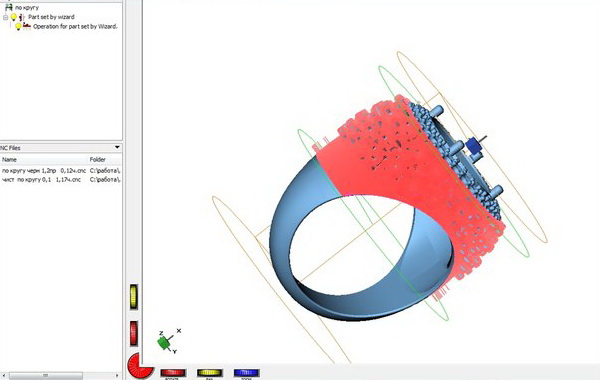Click the vertical red rotate thumbwheel
The height and width of the screenshot is (380, 600).
point(134,333)
